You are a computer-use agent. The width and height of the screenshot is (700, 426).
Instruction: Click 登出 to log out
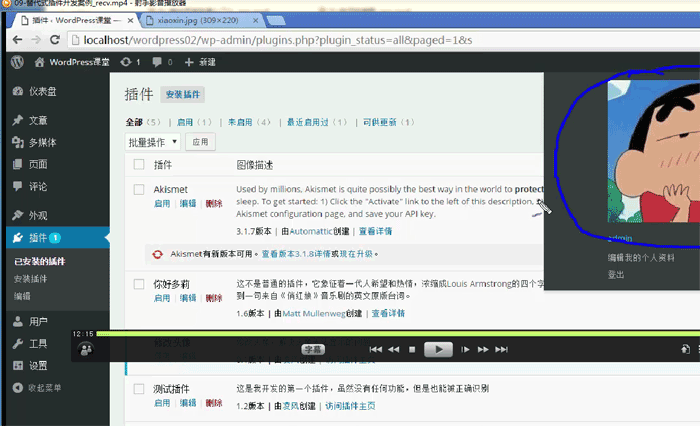616,275
